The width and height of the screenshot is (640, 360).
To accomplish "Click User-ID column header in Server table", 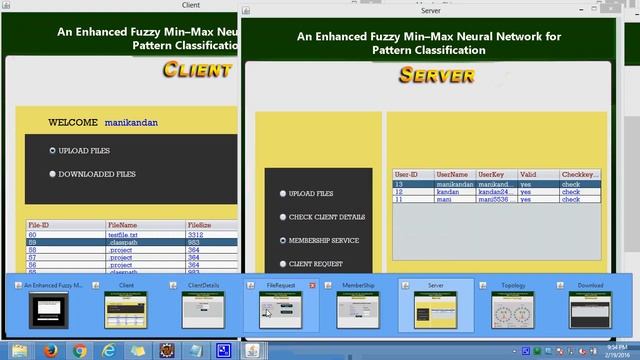I will pos(413,175).
